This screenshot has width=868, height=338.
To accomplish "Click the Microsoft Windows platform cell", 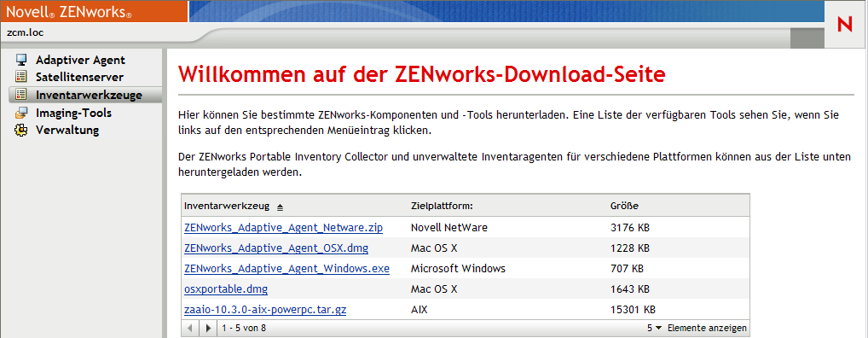I will point(459,268).
